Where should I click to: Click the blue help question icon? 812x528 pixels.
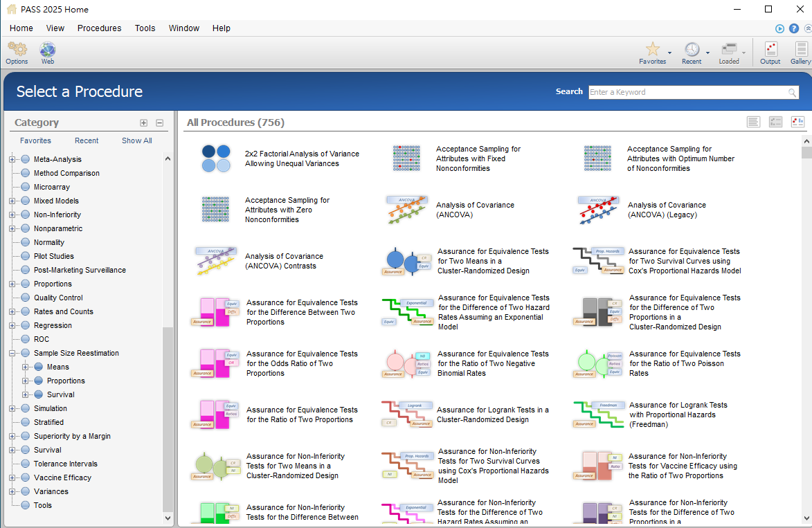pos(794,28)
